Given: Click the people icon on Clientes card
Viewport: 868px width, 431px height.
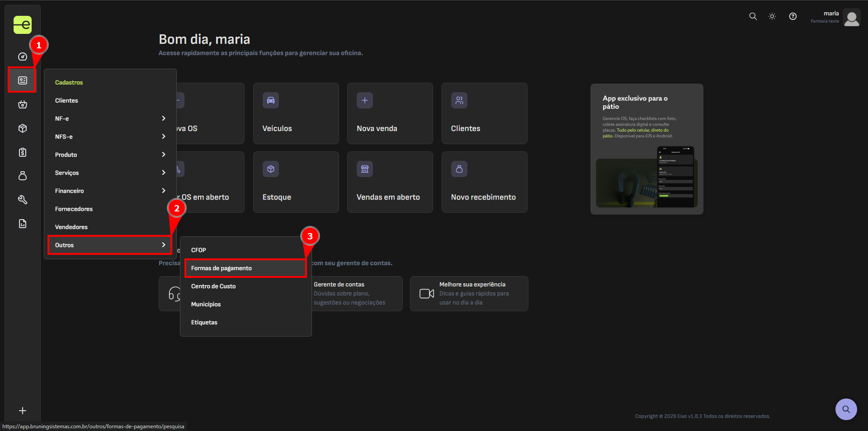Looking at the screenshot, I should 459,100.
